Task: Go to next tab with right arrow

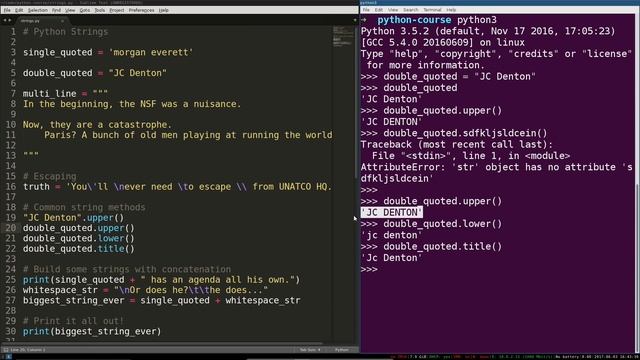Action: coord(9,20)
